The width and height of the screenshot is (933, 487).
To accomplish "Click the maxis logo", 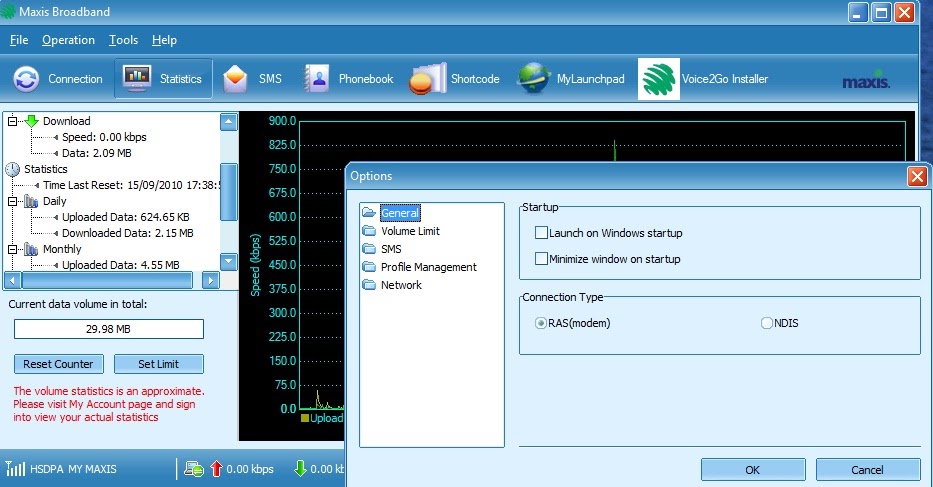I will point(866,81).
